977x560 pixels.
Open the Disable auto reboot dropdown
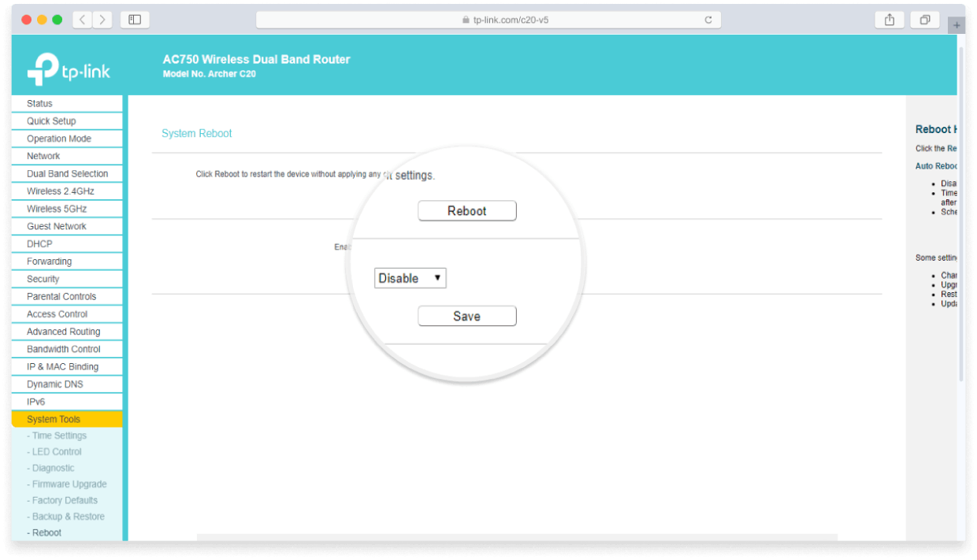point(410,278)
